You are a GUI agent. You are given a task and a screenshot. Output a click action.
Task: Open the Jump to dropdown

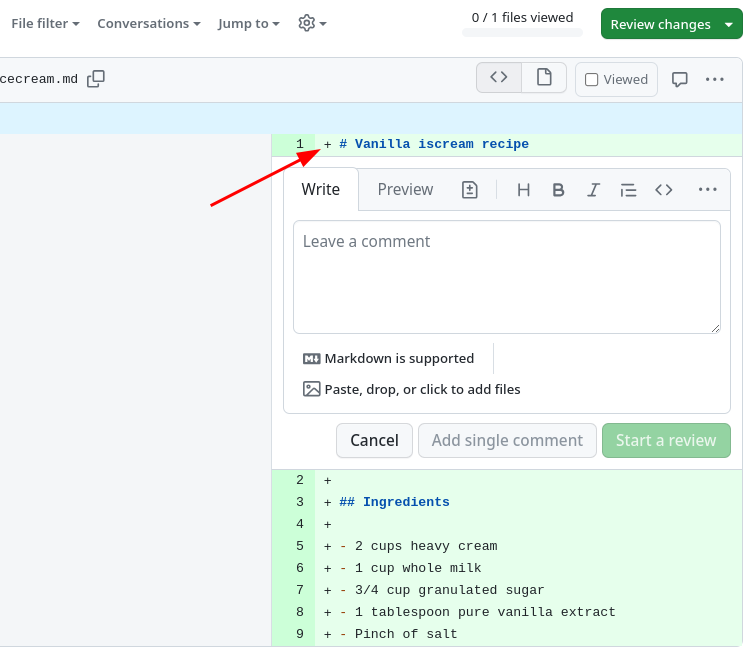click(x=248, y=23)
